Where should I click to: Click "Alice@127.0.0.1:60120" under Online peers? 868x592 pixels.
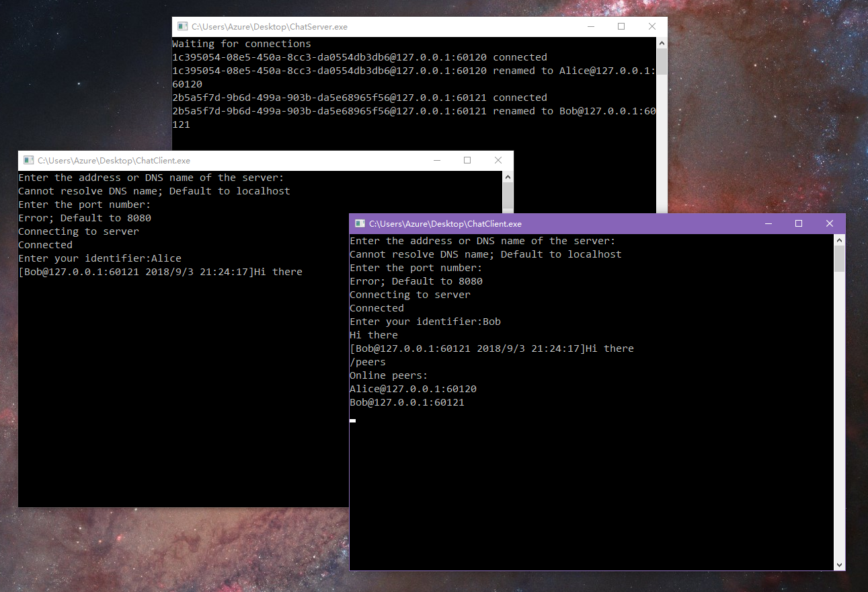pyautogui.click(x=413, y=389)
